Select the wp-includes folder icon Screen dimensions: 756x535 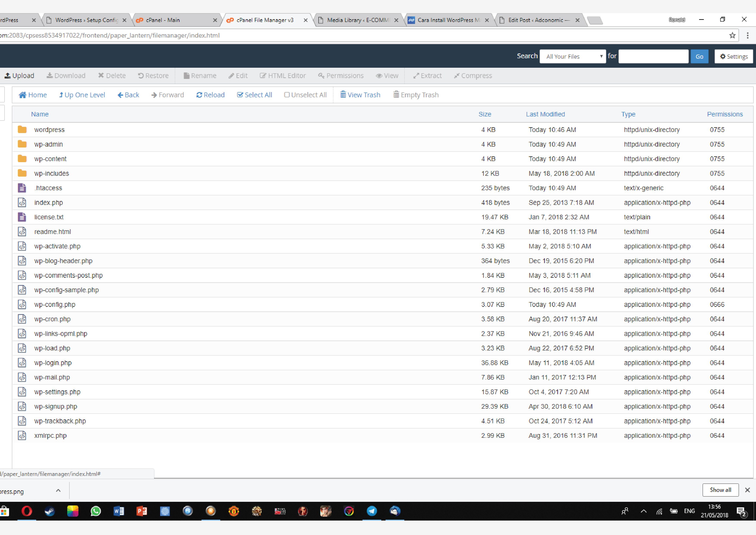(x=22, y=173)
